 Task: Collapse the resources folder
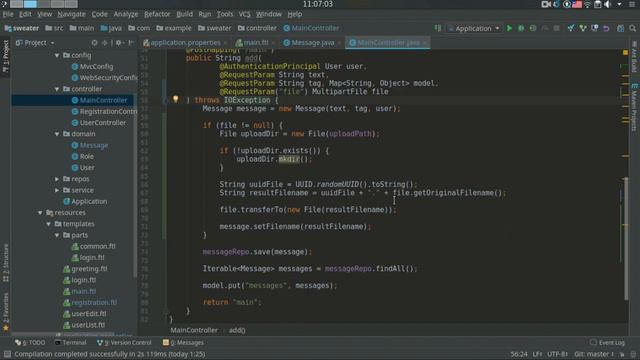point(40,213)
